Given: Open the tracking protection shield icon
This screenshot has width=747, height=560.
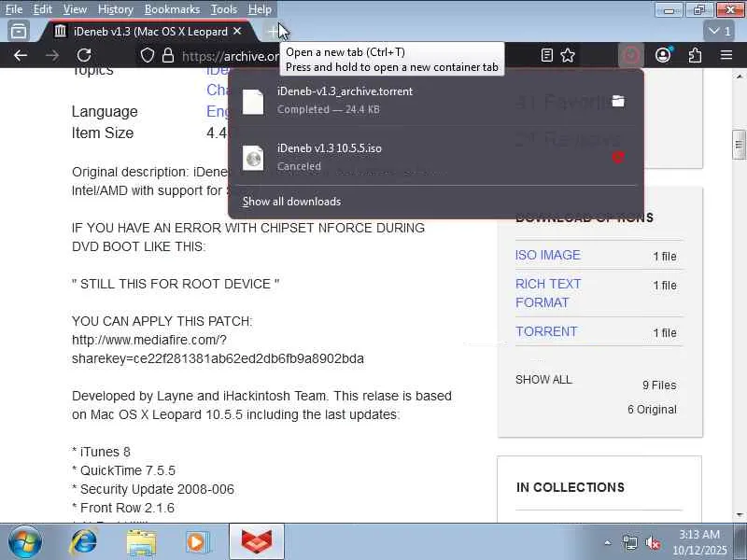Looking at the screenshot, I should (148, 56).
